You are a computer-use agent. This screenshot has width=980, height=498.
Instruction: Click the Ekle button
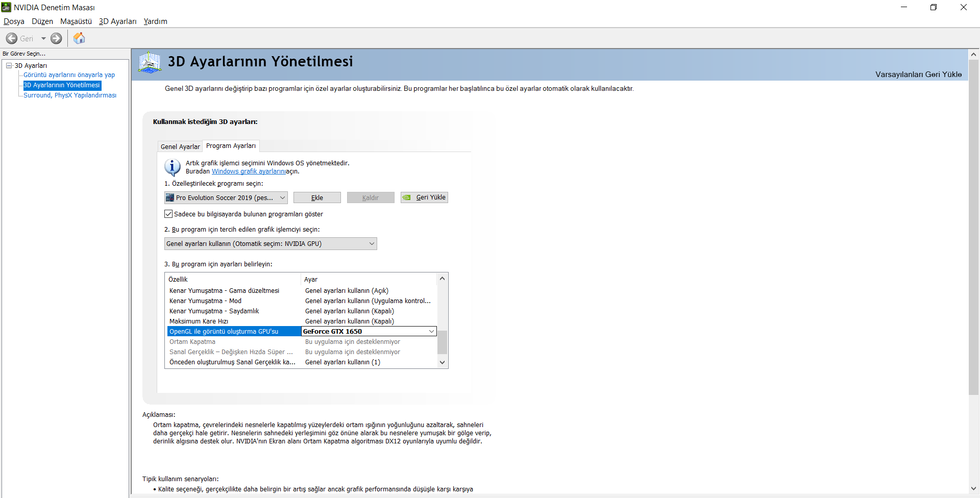pyautogui.click(x=317, y=197)
